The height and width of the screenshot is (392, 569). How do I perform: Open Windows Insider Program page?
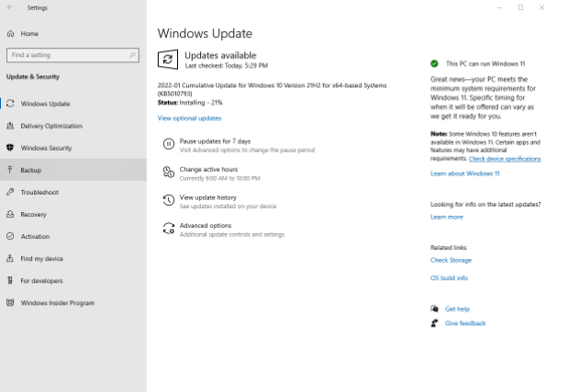pyautogui.click(x=73, y=303)
